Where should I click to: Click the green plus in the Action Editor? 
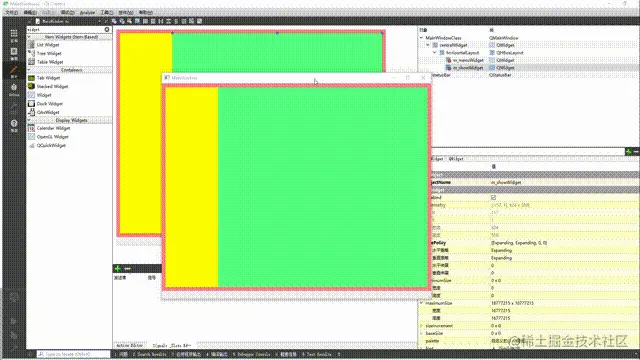pos(118,269)
